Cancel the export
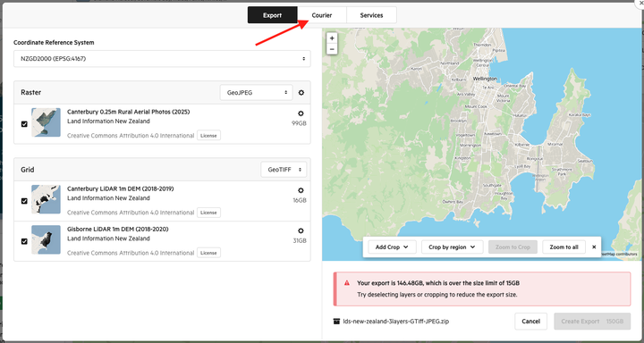Screen dimensions: 644x343 pyautogui.click(x=530, y=322)
